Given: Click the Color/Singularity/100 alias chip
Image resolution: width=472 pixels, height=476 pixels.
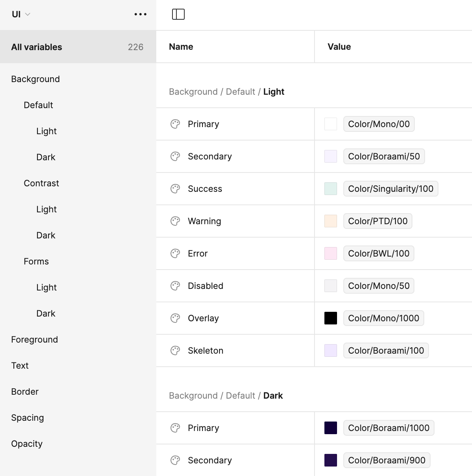Looking at the screenshot, I should [391, 189].
